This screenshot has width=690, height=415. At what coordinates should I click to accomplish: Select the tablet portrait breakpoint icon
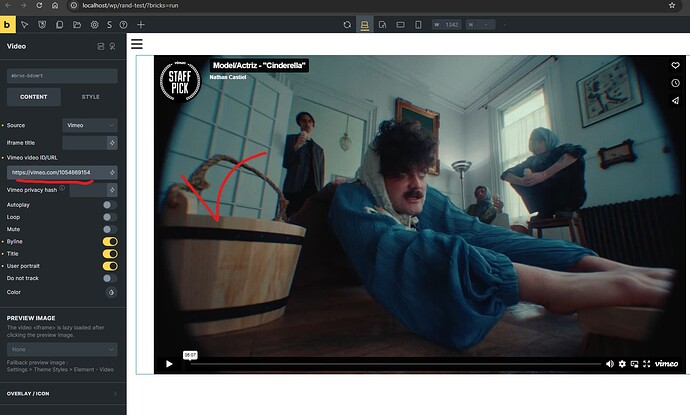click(382, 25)
